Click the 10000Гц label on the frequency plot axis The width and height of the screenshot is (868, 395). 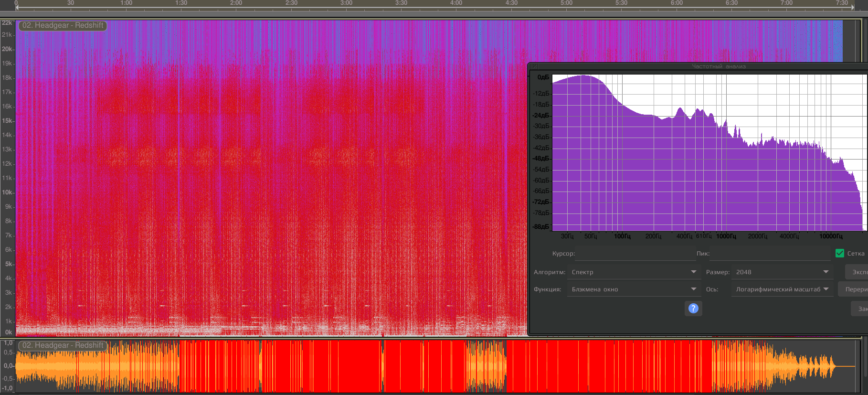point(831,236)
